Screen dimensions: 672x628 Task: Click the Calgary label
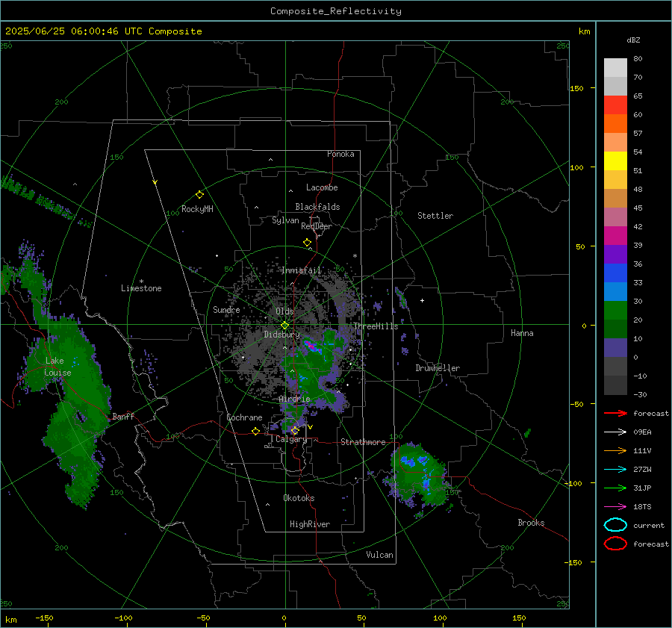(x=291, y=439)
